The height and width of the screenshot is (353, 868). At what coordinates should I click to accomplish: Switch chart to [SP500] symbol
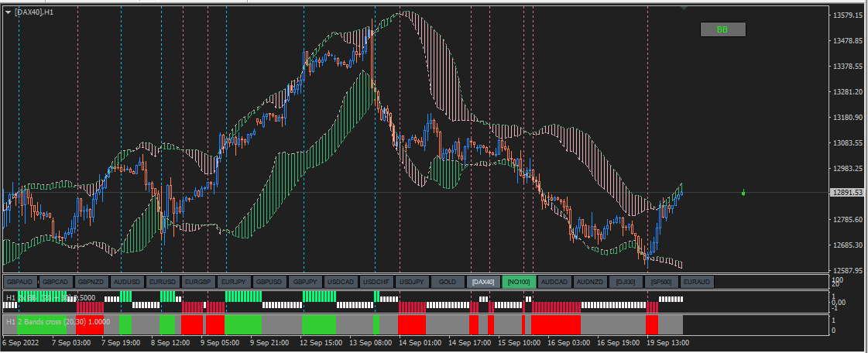[661, 282]
